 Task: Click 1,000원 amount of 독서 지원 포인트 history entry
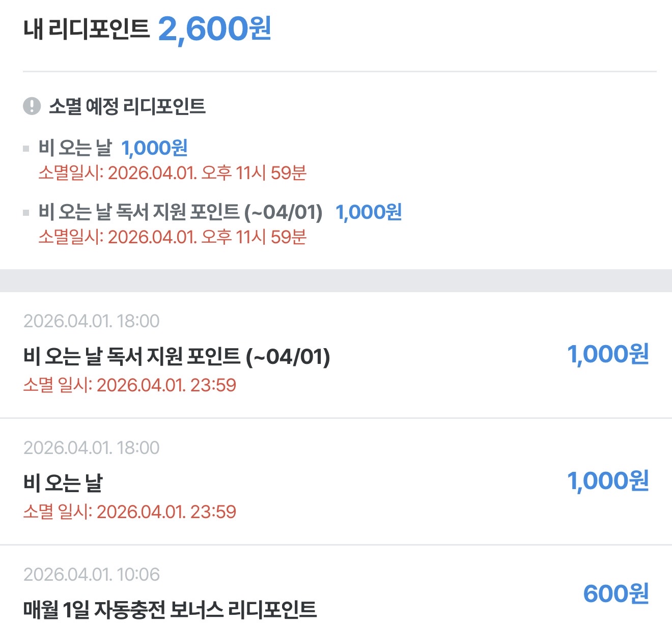[x=608, y=354]
